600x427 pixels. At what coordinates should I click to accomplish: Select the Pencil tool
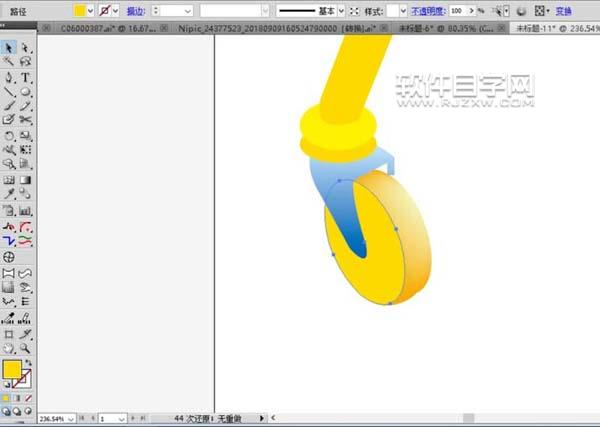[25, 106]
